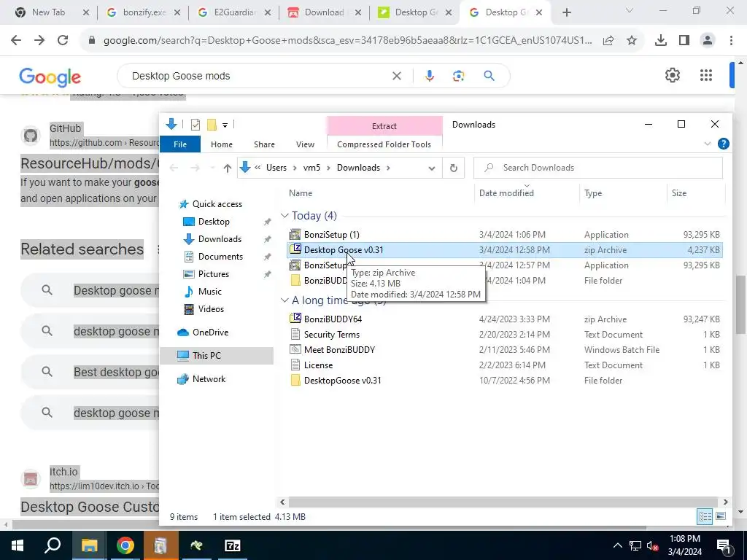The width and height of the screenshot is (747, 560).
Task: Click the vm5 breadcrumb in address bar
Action: click(x=311, y=168)
